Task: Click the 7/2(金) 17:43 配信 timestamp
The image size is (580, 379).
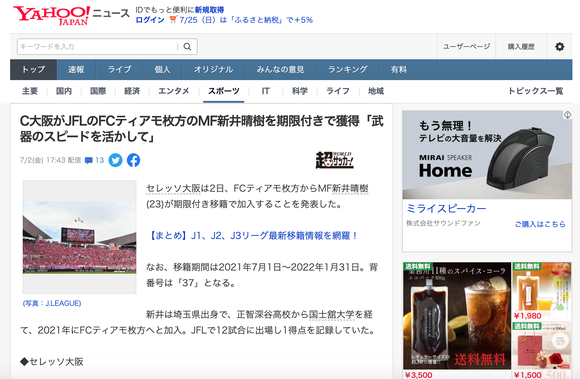Action: point(50,160)
